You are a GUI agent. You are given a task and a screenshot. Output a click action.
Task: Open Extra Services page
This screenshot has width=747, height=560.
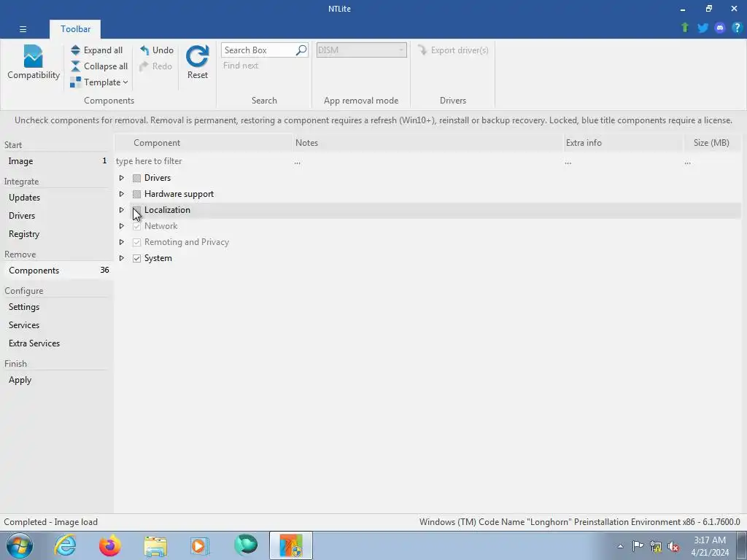coord(57,343)
